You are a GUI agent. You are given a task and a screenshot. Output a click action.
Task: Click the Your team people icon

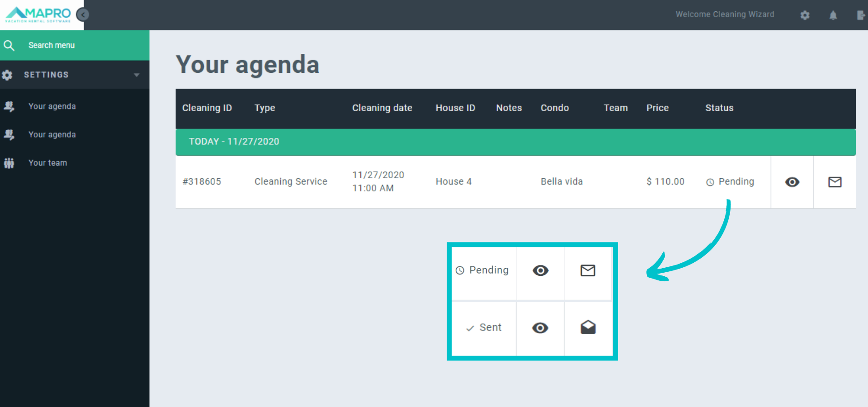[9, 163]
